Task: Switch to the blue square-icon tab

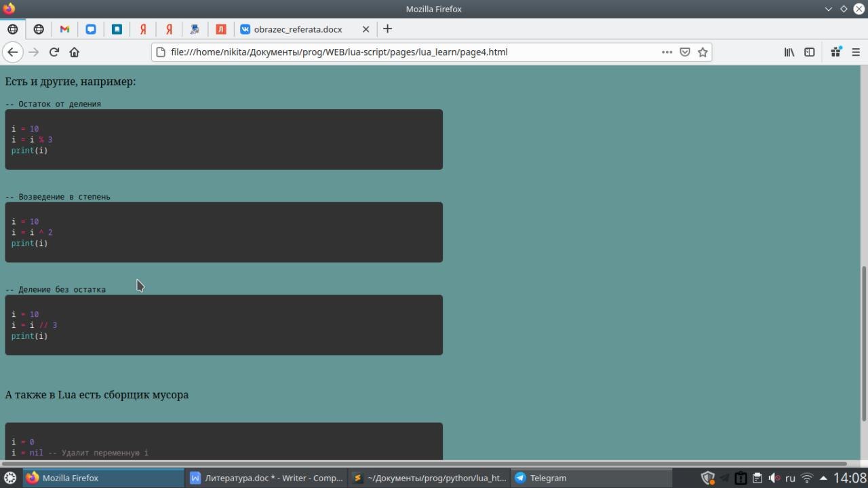Action: [x=117, y=29]
